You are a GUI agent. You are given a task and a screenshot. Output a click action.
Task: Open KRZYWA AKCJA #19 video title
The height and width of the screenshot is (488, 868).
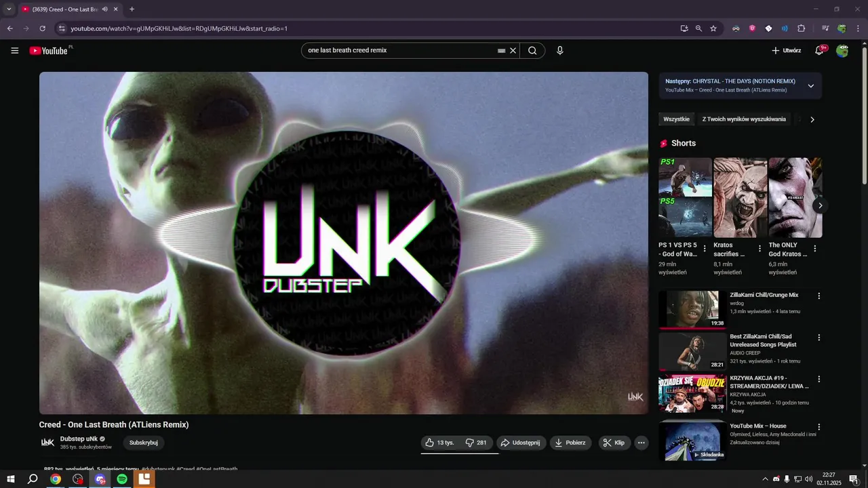[770, 382]
